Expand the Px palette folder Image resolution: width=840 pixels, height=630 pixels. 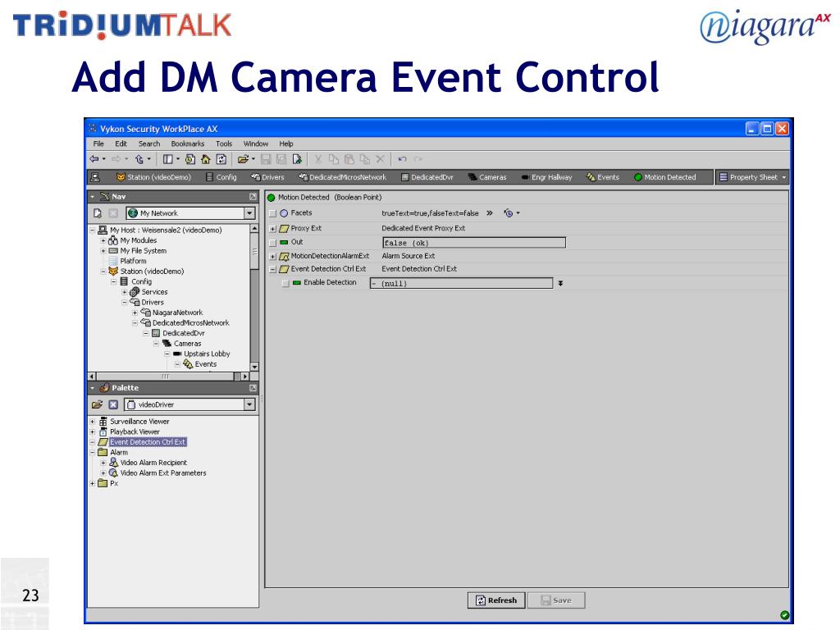click(93, 483)
